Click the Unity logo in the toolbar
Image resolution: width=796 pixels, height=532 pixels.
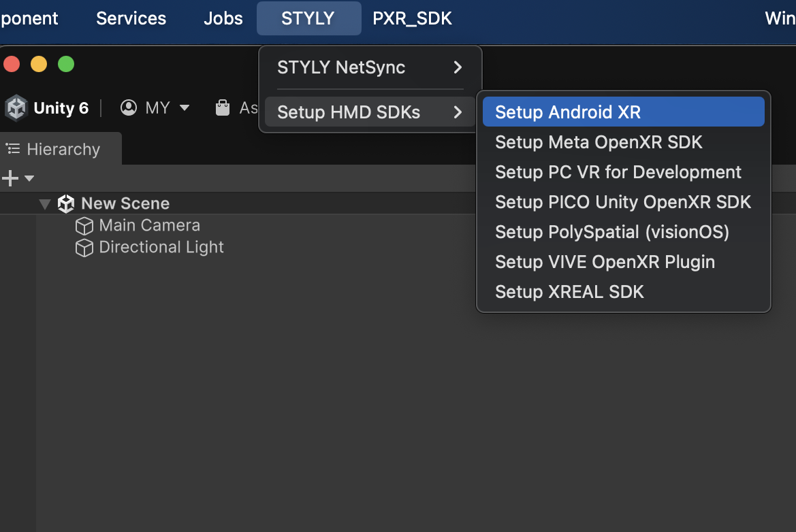point(15,107)
